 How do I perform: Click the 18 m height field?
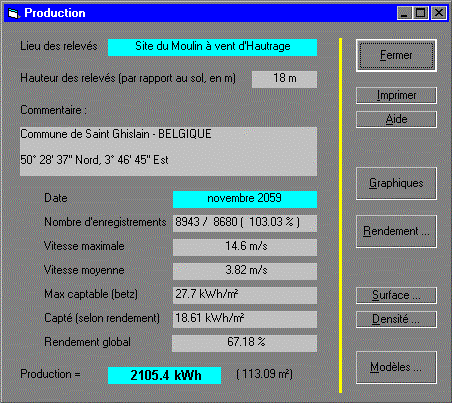[284, 79]
